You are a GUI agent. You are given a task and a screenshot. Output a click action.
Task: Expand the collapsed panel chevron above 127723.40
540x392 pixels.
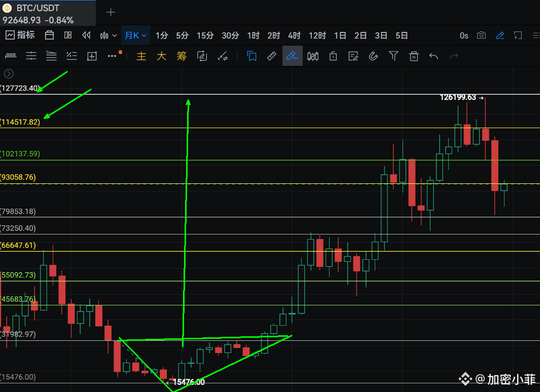coord(9,73)
